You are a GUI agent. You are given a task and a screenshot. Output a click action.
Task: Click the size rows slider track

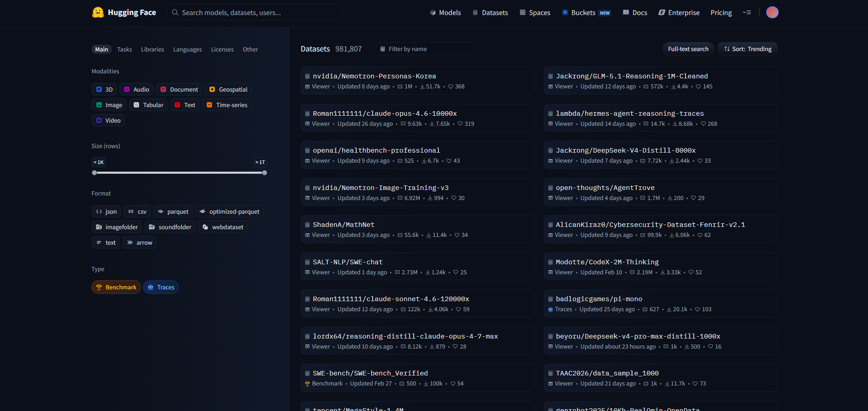(179, 173)
